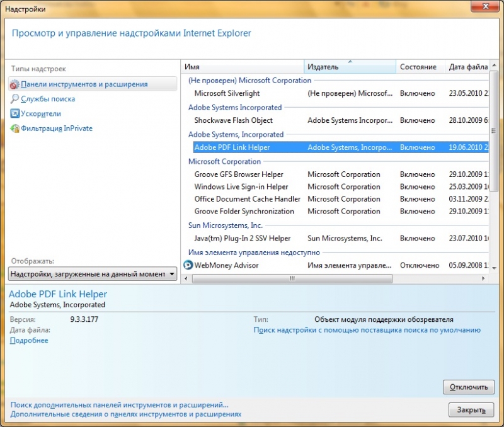Select the Microsoft Silverlight add-on row
Viewport: 504px width, 427px height.
click(x=341, y=93)
